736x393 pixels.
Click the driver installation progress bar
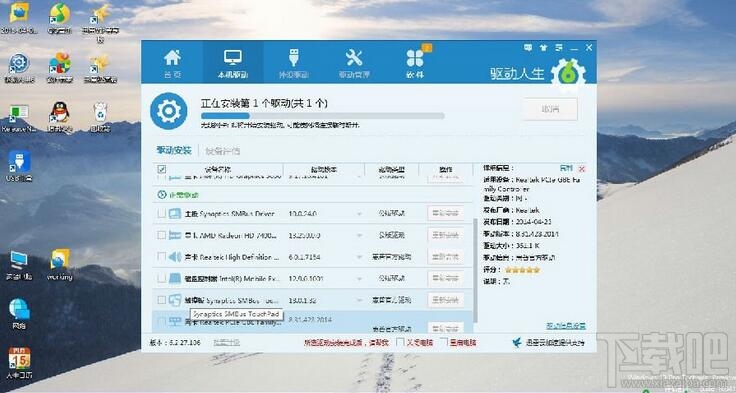(x=322, y=116)
